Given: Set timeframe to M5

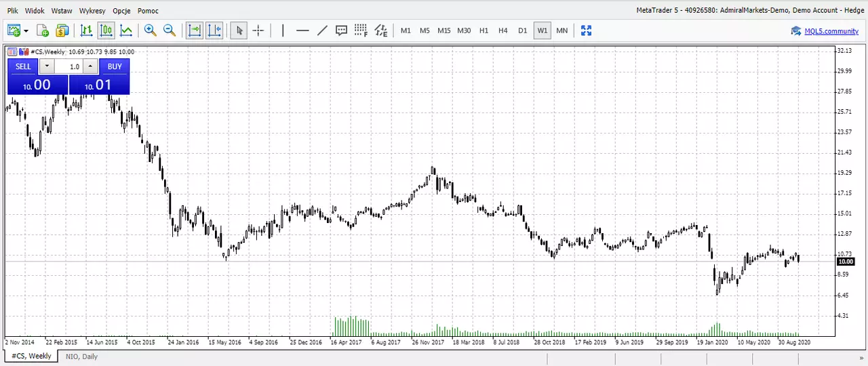Looking at the screenshot, I should tap(425, 30).
